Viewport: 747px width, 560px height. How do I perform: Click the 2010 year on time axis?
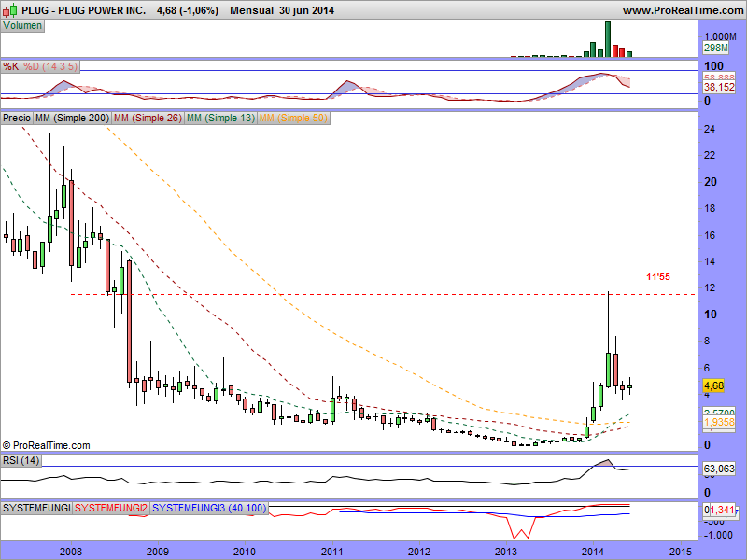coord(245,552)
